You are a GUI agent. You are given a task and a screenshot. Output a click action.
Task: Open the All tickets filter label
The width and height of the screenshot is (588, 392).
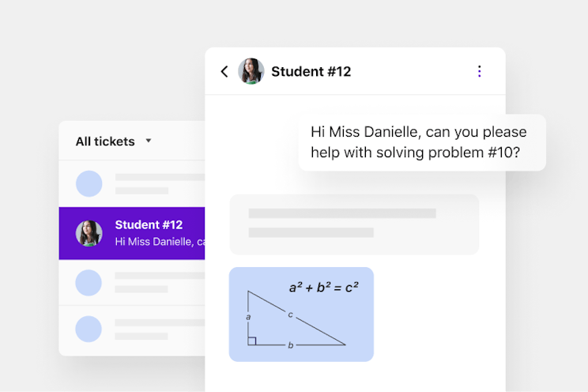tap(105, 141)
